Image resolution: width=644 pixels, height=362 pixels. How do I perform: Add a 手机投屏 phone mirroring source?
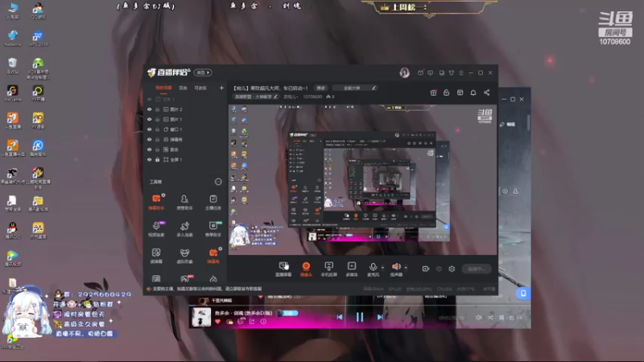[x=328, y=269]
